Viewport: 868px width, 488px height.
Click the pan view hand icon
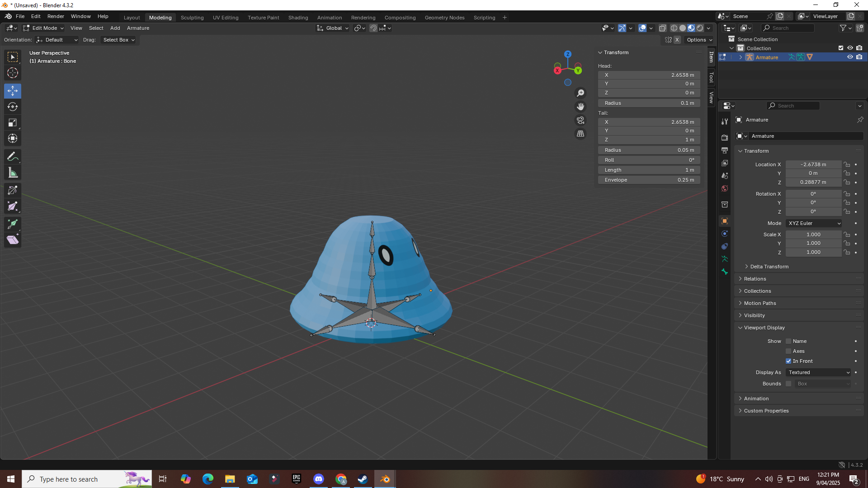580,107
